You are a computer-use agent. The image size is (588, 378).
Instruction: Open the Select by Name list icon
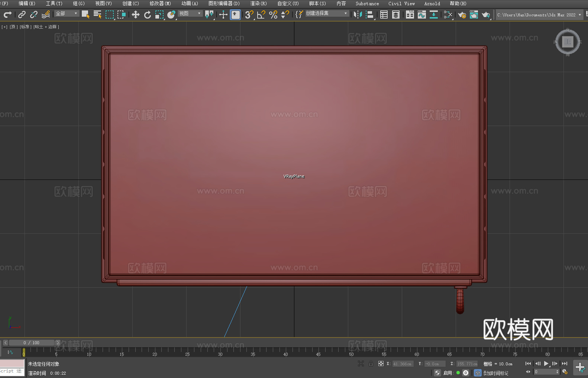pos(97,14)
